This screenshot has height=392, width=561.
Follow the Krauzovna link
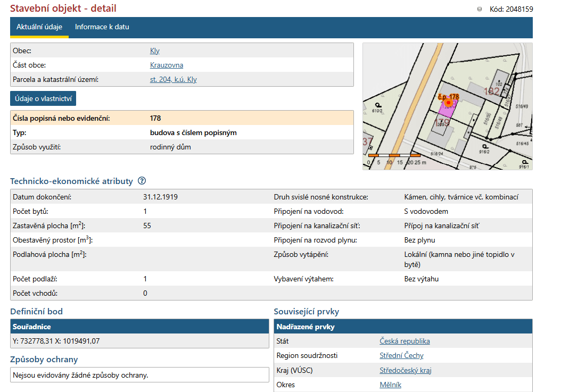pyautogui.click(x=167, y=65)
